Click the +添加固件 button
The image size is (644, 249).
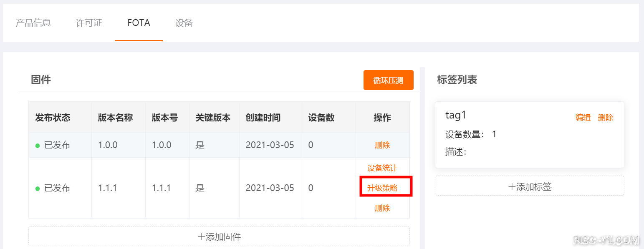click(219, 236)
